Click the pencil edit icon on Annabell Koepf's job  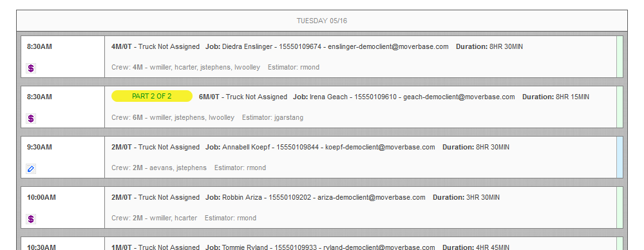[31, 169]
